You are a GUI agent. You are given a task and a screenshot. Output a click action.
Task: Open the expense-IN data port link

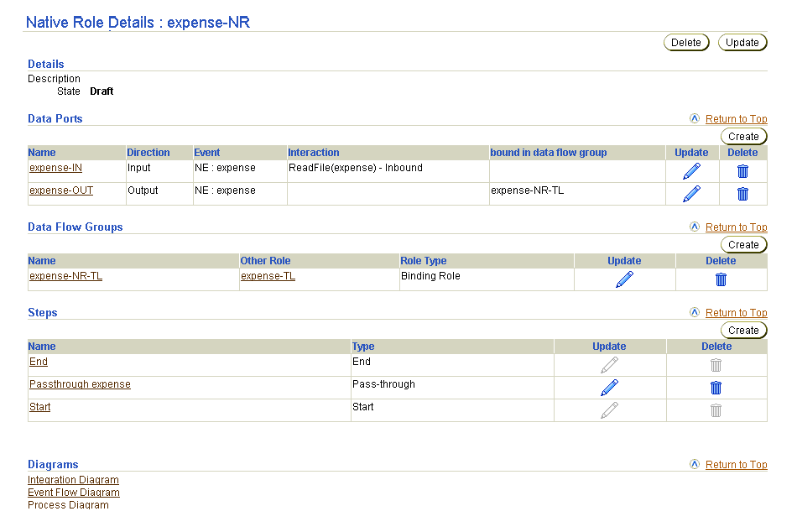[56, 168]
